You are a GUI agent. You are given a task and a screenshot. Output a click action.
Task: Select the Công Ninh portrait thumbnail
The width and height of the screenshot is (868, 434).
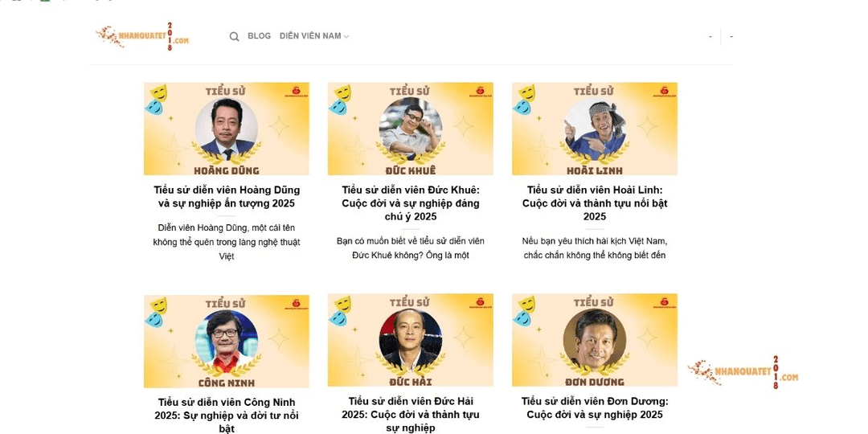(x=227, y=341)
